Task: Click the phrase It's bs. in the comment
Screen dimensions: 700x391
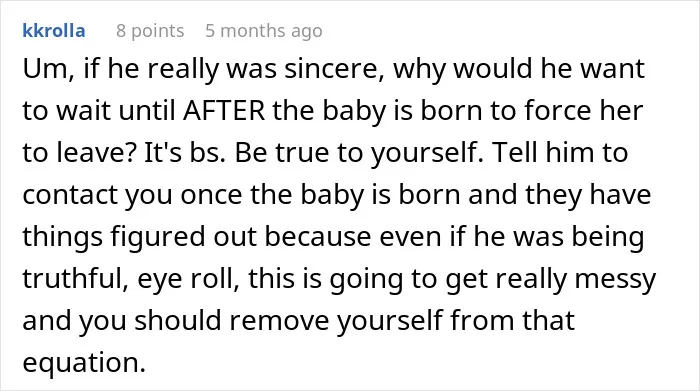Action: [x=185, y=152]
